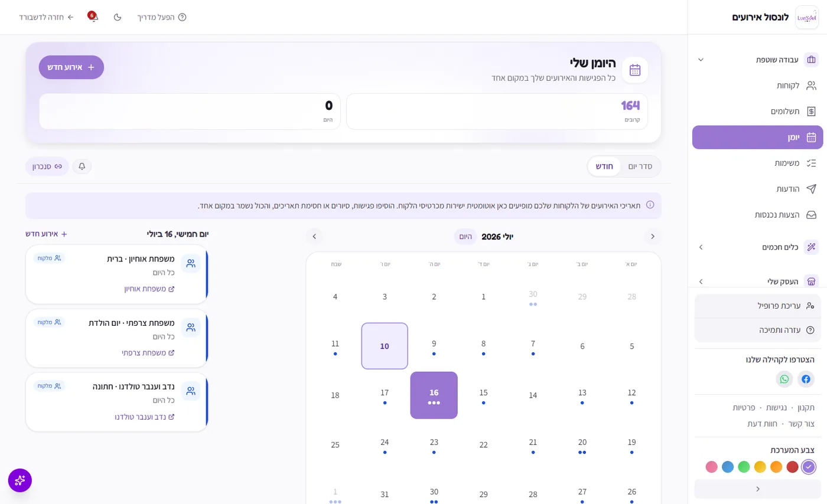The height and width of the screenshot is (504, 827).
Task: Select the green system color swatch
Action: coord(744,467)
